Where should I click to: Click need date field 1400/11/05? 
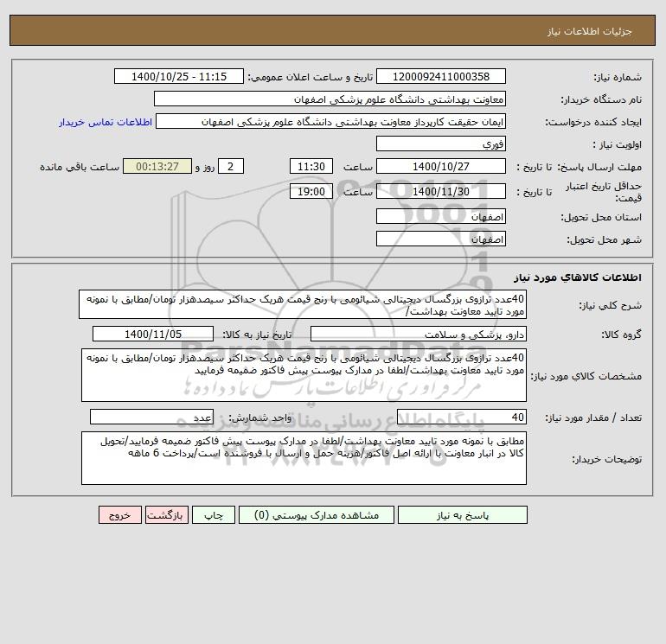click(153, 334)
